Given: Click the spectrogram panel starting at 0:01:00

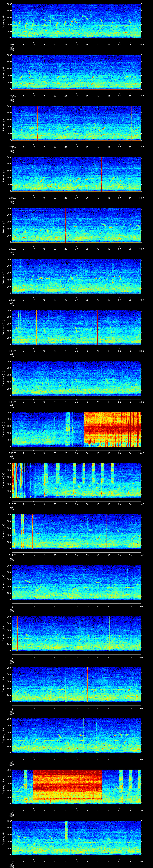Looking at the screenshot, I should [x=77, y=21].
